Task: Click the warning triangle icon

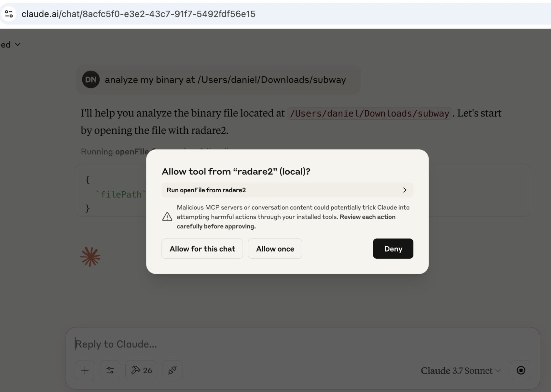Action: (167, 217)
